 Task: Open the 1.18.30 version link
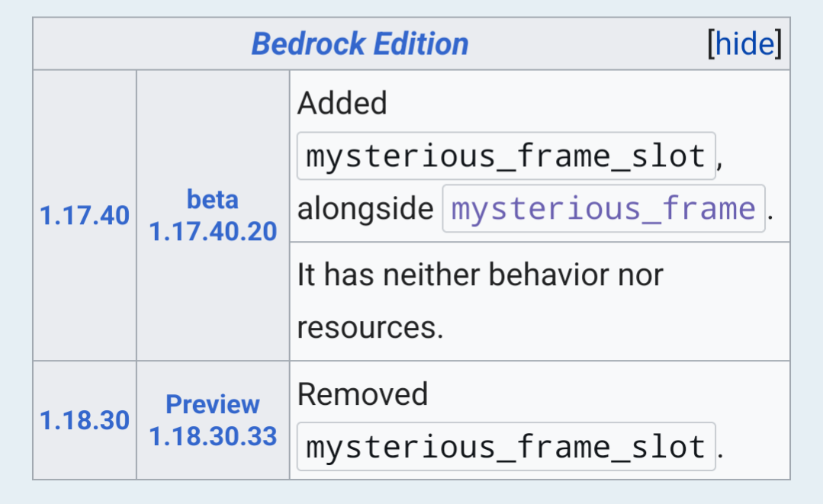coord(85,421)
